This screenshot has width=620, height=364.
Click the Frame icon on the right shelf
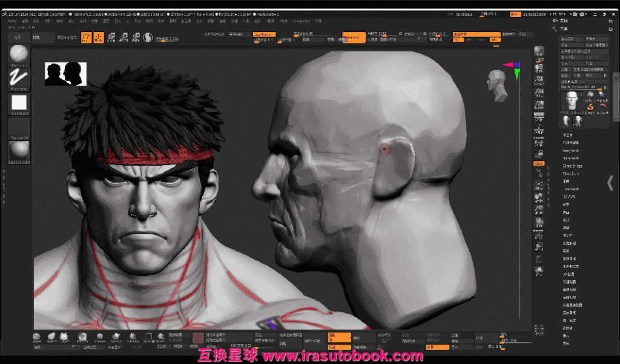(539, 186)
